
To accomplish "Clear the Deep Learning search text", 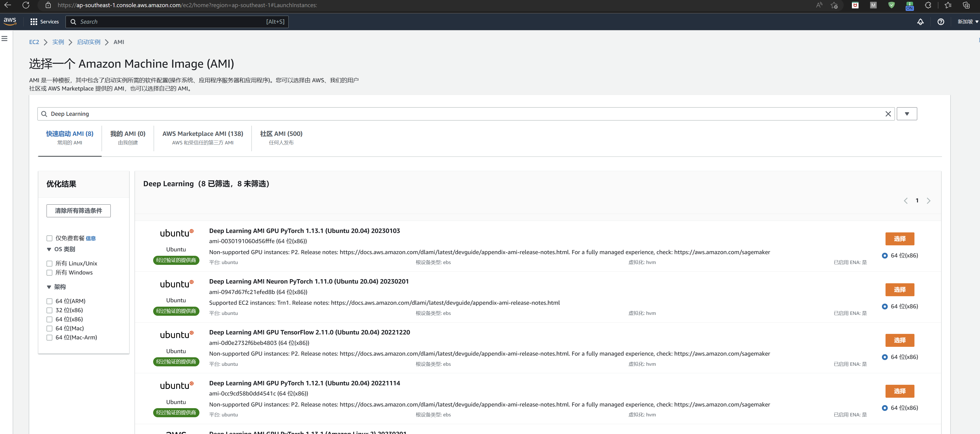I will 888,114.
